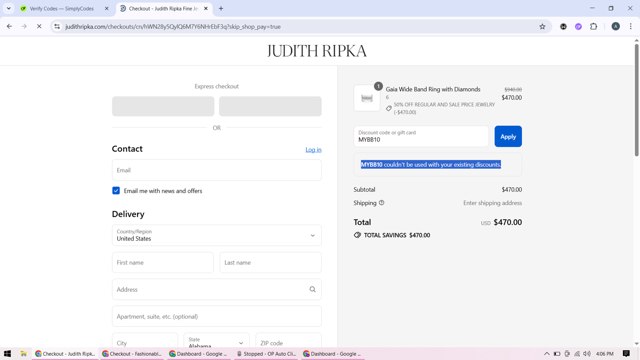Focus the Email input field

[217, 170]
